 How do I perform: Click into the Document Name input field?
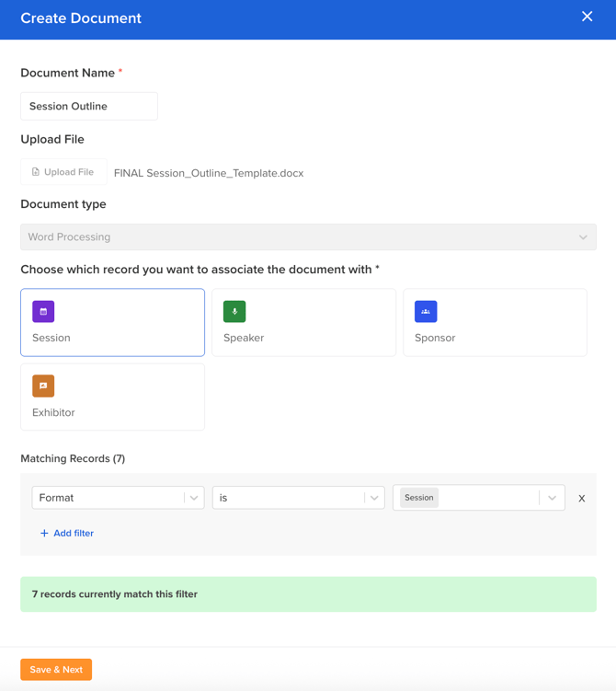pyautogui.click(x=89, y=107)
